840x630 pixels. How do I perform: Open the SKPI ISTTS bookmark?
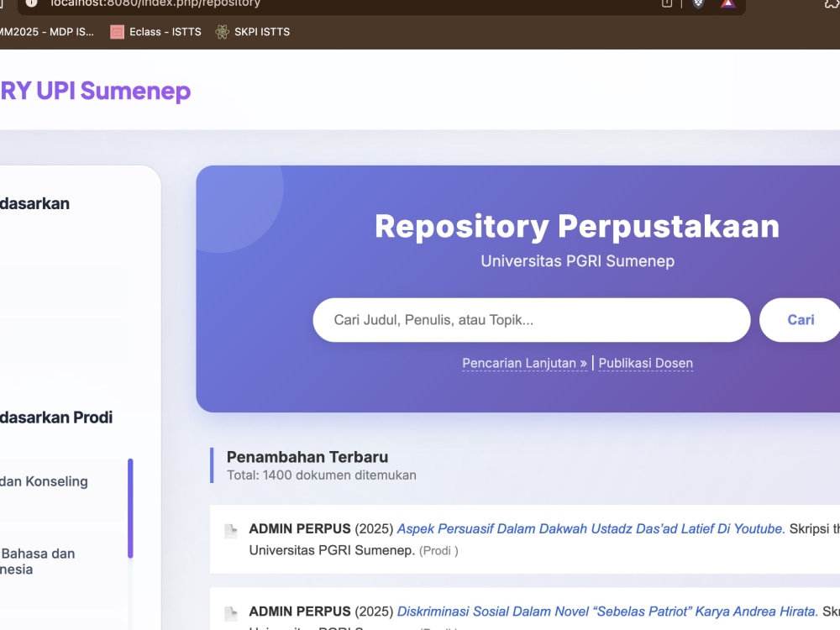click(252, 32)
